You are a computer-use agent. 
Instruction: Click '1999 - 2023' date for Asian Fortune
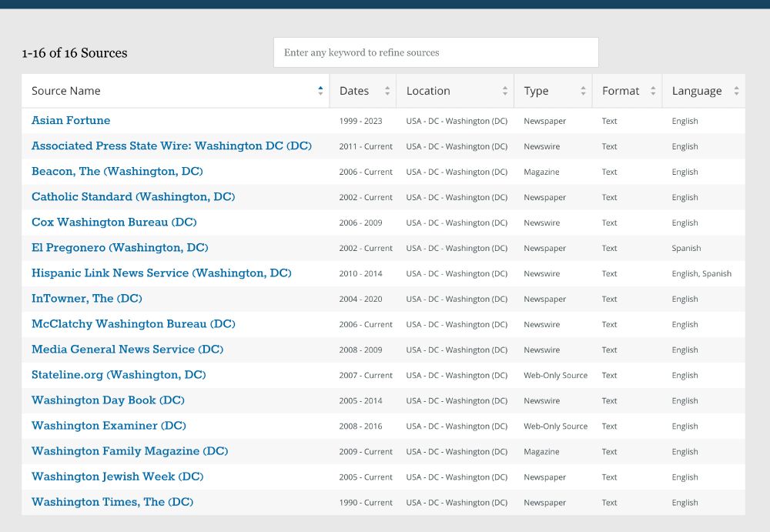coord(360,121)
